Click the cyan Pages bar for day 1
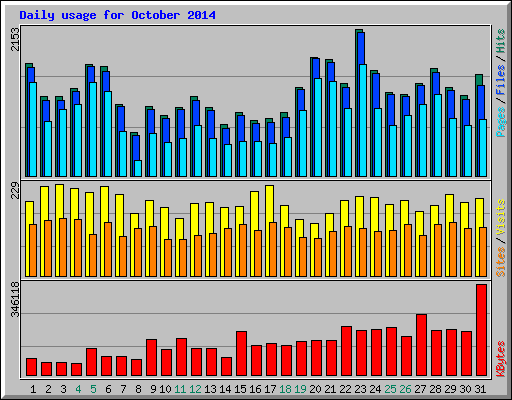Image resolution: width=512 pixels, height=400 pixels. click(33, 129)
